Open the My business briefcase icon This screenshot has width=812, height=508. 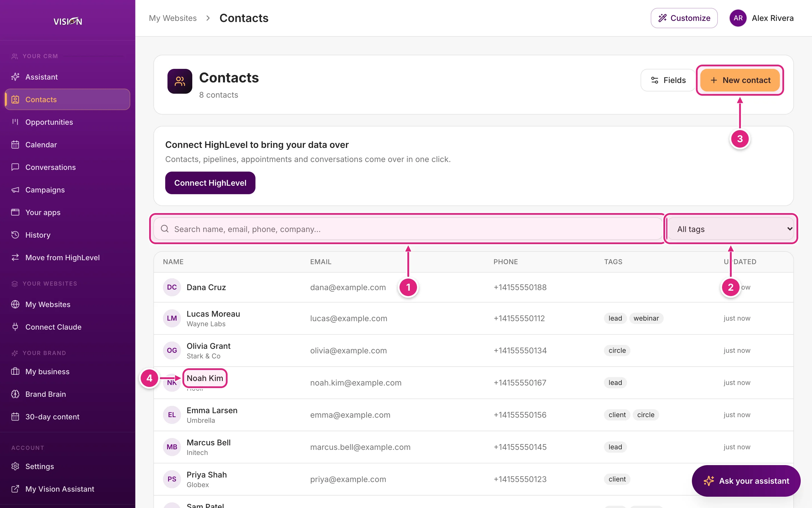point(15,372)
